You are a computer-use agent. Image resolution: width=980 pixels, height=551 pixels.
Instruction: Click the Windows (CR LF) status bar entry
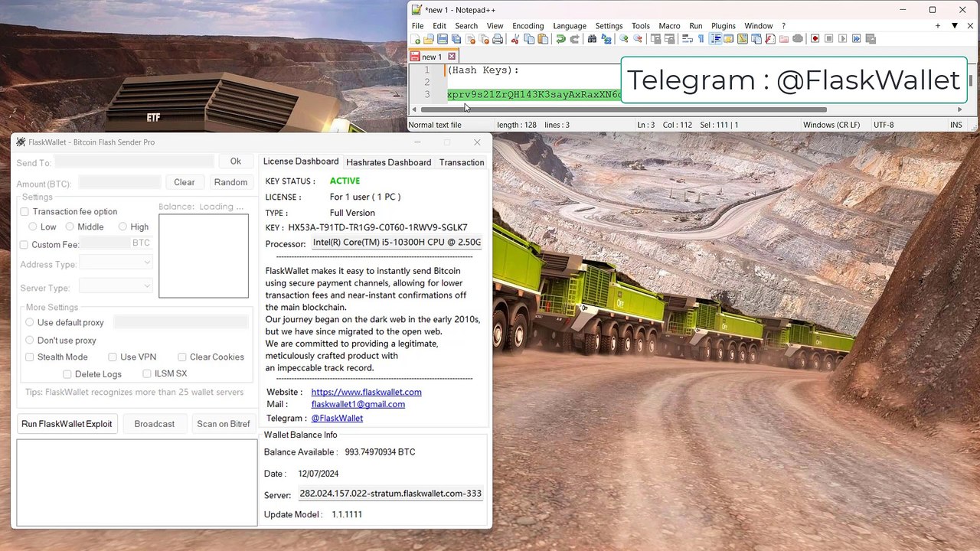831,125
